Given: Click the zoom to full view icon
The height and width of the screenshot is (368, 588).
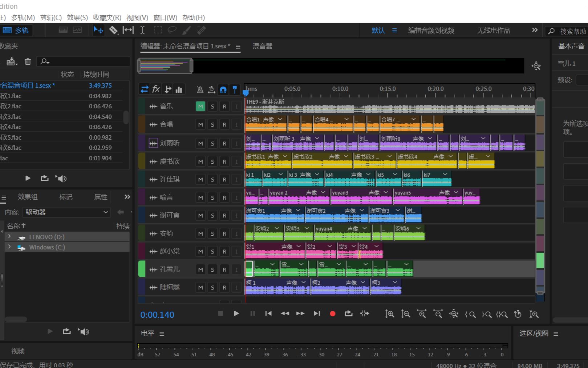Looking at the screenshot, I should tap(536, 66).
